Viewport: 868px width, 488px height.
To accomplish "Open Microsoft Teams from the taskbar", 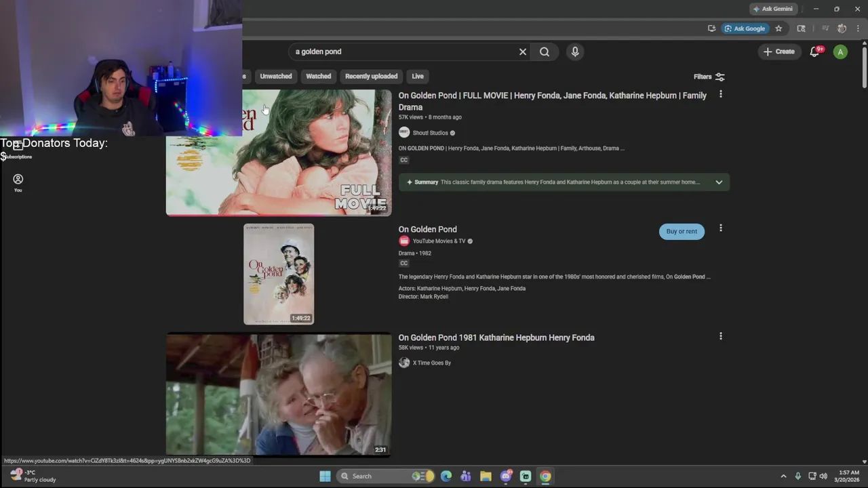I will (x=466, y=476).
